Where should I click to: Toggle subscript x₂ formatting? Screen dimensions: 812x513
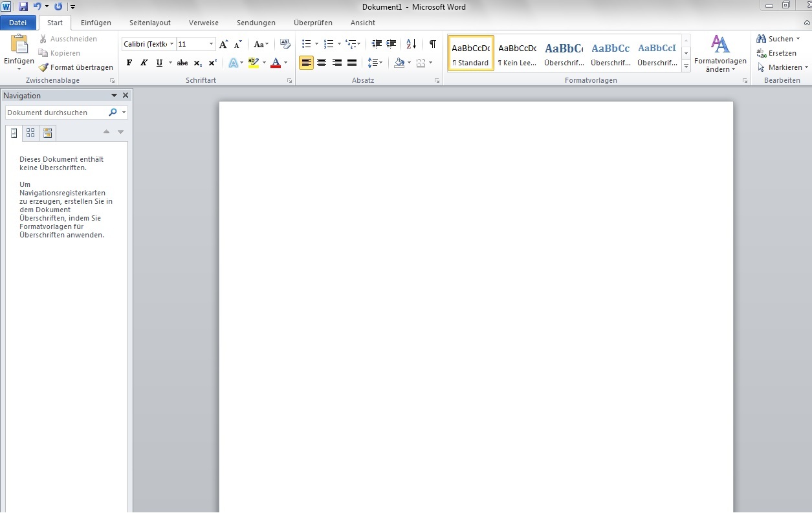click(198, 63)
